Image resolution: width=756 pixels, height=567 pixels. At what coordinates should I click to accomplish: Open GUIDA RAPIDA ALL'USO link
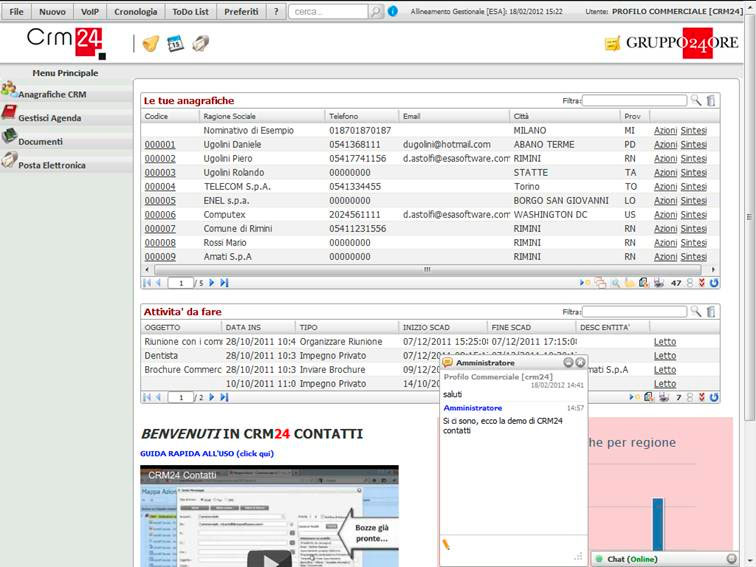click(x=207, y=454)
